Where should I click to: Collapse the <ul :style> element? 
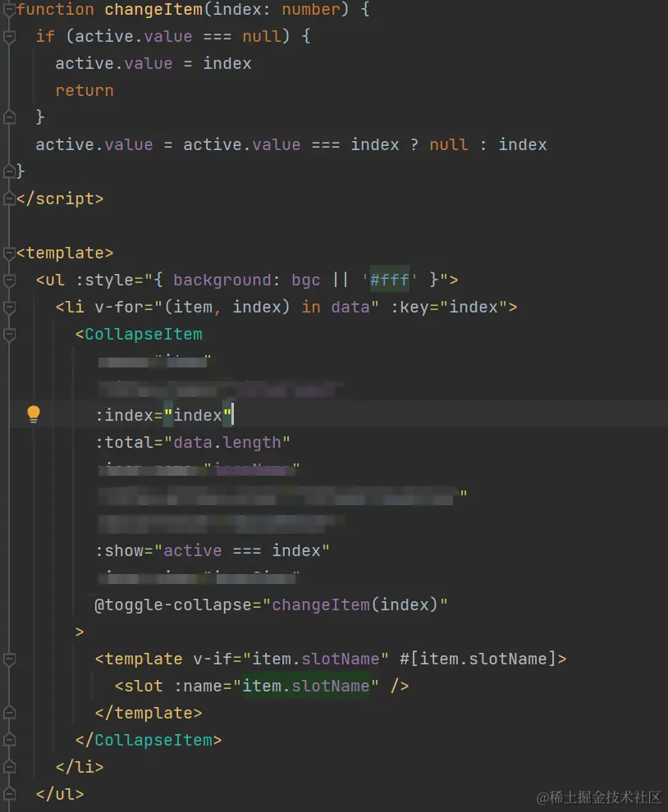click(9, 281)
